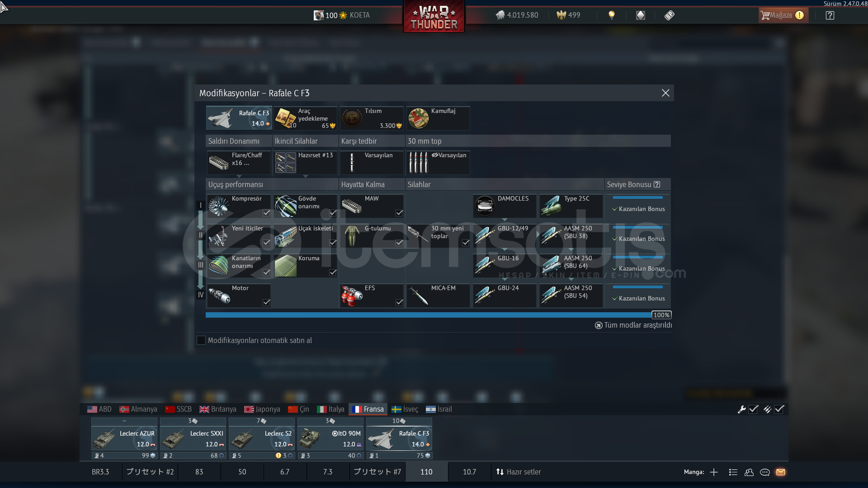This screenshot has height=488, width=868.
Task: Choose the Yeni iticiler modification
Action: tap(239, 236)
